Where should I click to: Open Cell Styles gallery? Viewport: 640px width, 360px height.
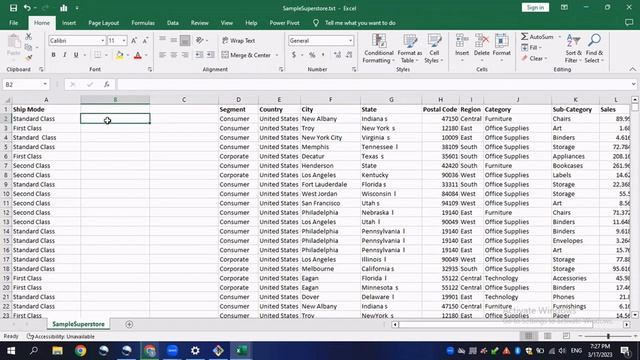pos(434,49)
